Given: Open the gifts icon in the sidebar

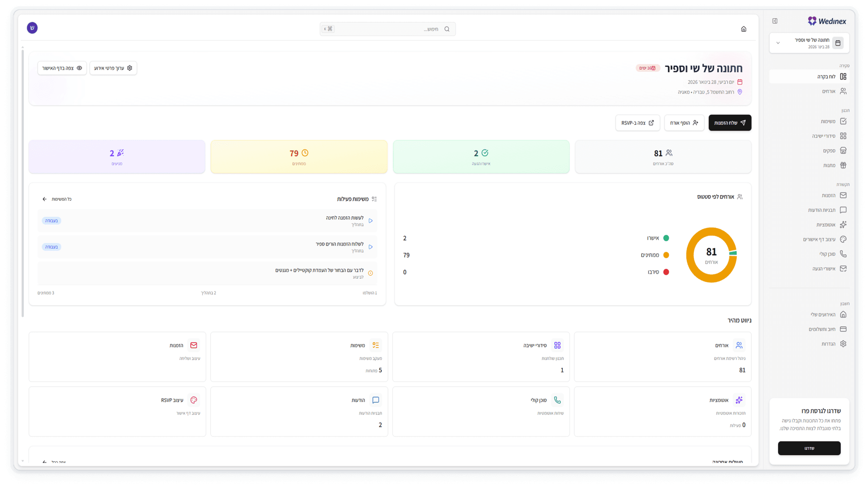Looking at the screenshot, I should click(843, 166).
